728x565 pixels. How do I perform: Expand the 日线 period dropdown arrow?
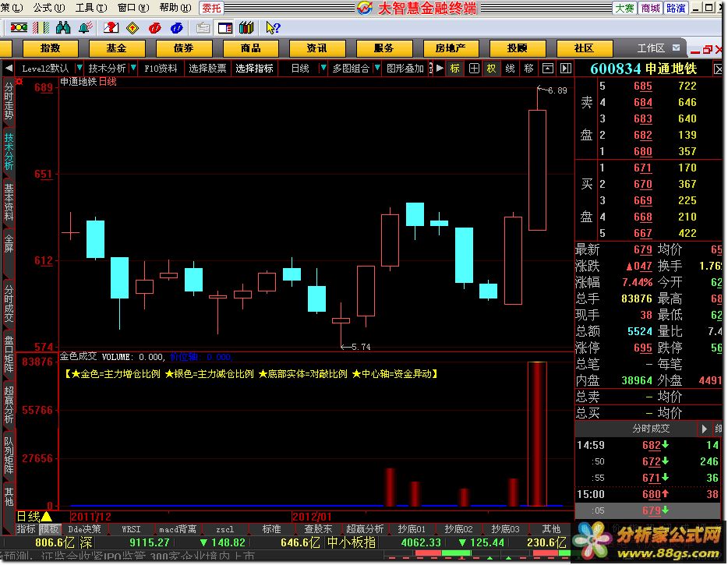click(x=323, y=69)
